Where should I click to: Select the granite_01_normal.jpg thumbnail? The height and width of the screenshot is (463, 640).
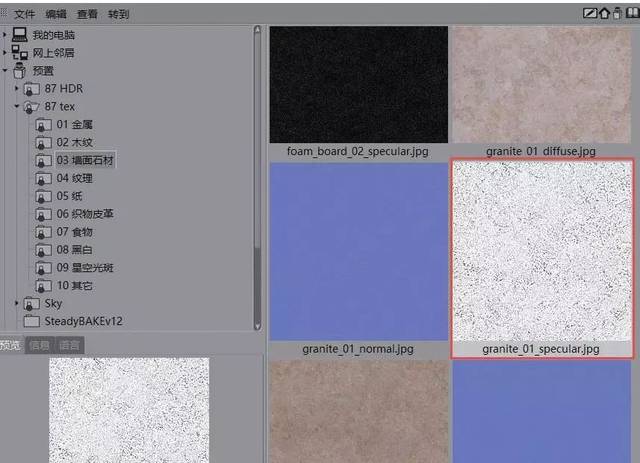[358, 260]
